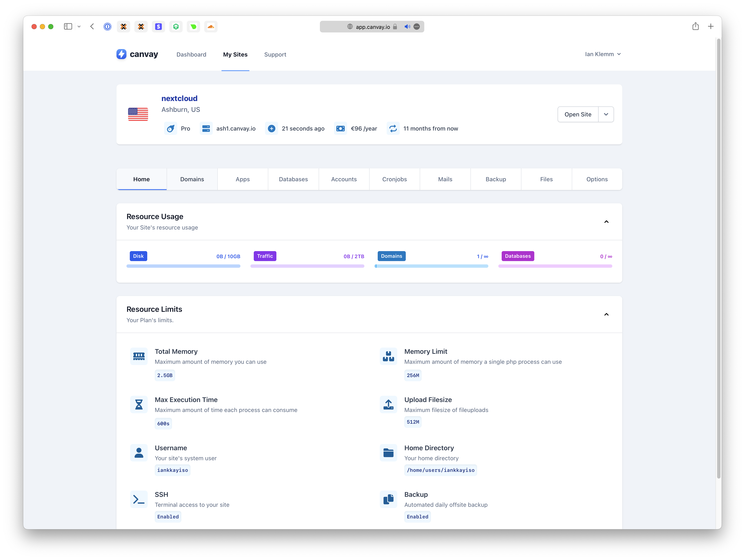The image size is (745, 560).
Task: Open the Ian Klemm user dropdown
Action: [603, 54]
